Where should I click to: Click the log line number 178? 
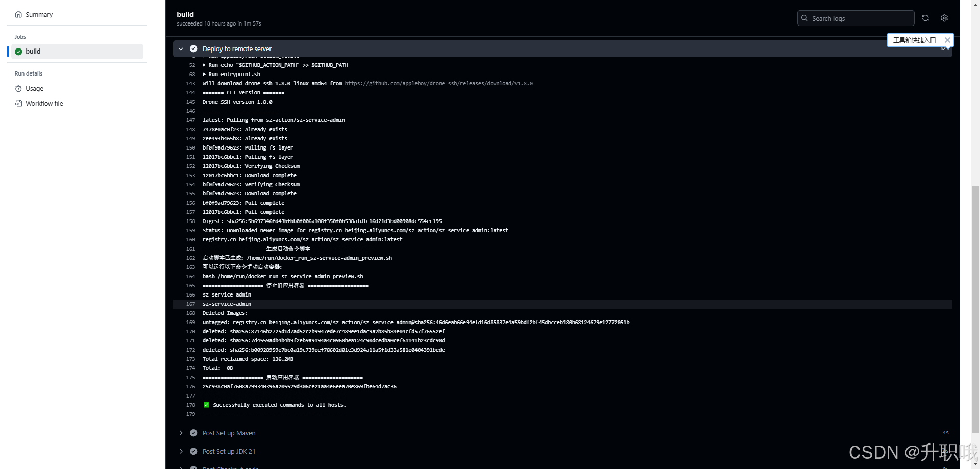click(x=190, y=405)
